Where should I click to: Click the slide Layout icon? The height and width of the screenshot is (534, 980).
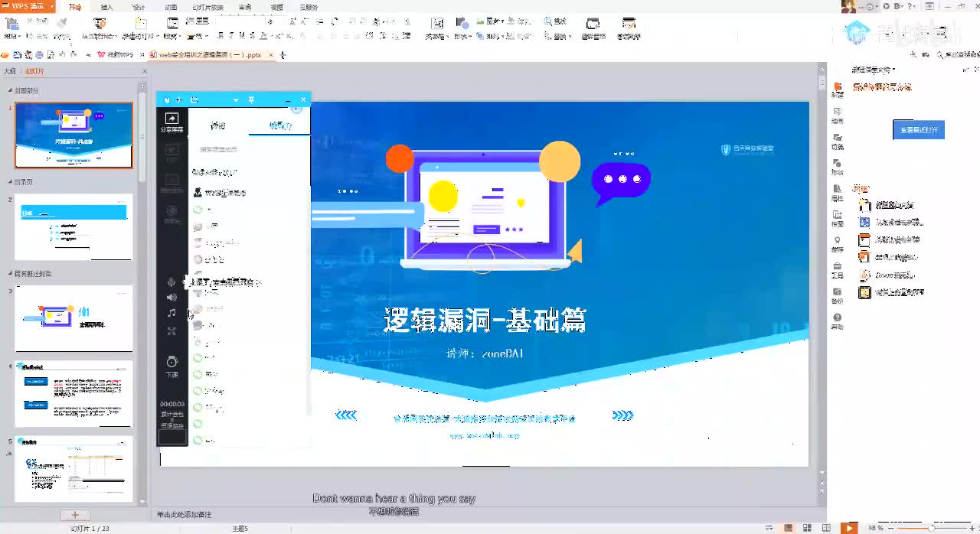[x=171, y=24]
